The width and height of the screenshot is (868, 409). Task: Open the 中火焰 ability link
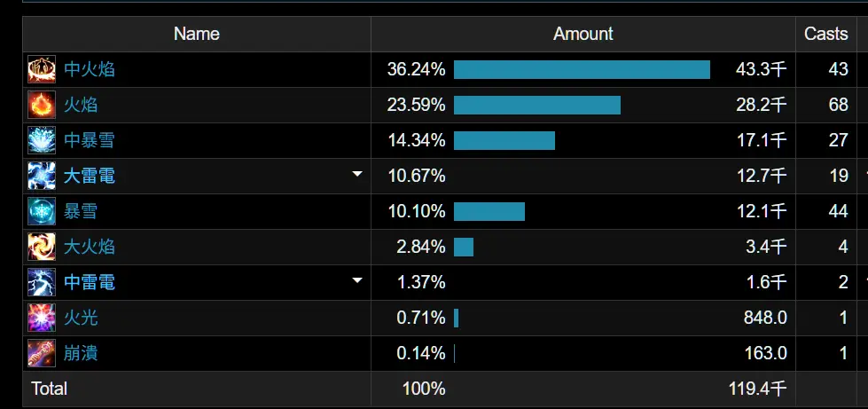coord(90,69)
